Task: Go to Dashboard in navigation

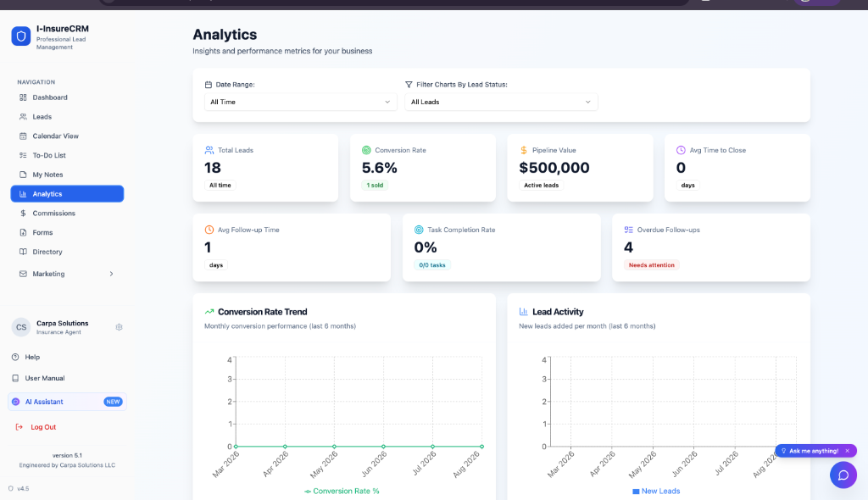Action: 67,97
